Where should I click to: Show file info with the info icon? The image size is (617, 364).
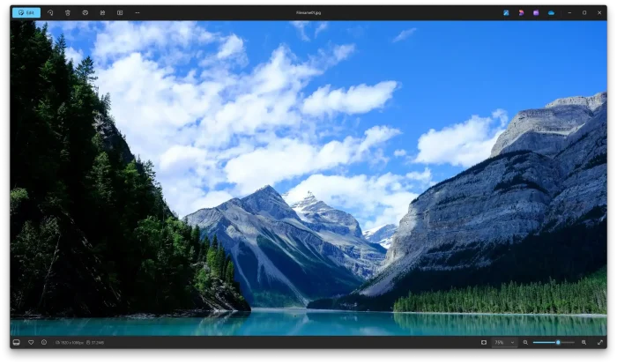44,342
